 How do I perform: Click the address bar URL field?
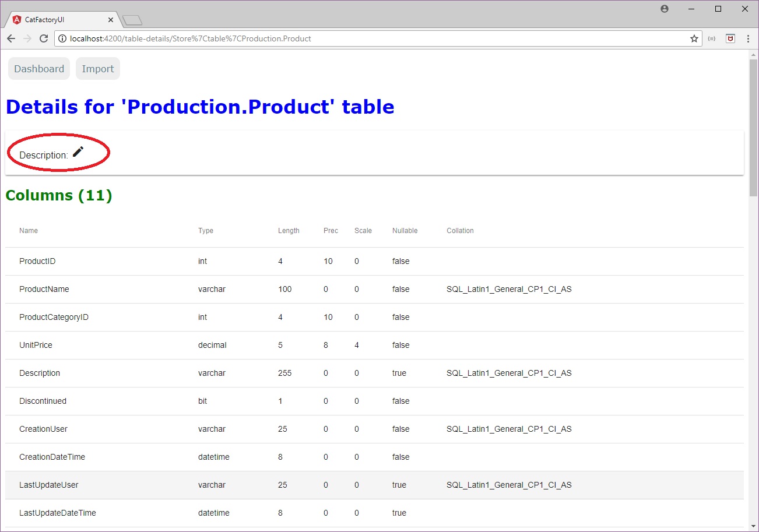[373, 38]
